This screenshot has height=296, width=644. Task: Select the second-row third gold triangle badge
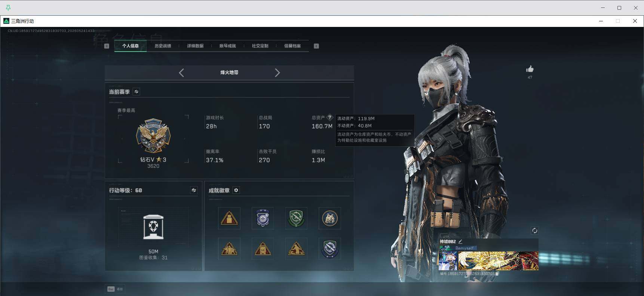[296, 249]
